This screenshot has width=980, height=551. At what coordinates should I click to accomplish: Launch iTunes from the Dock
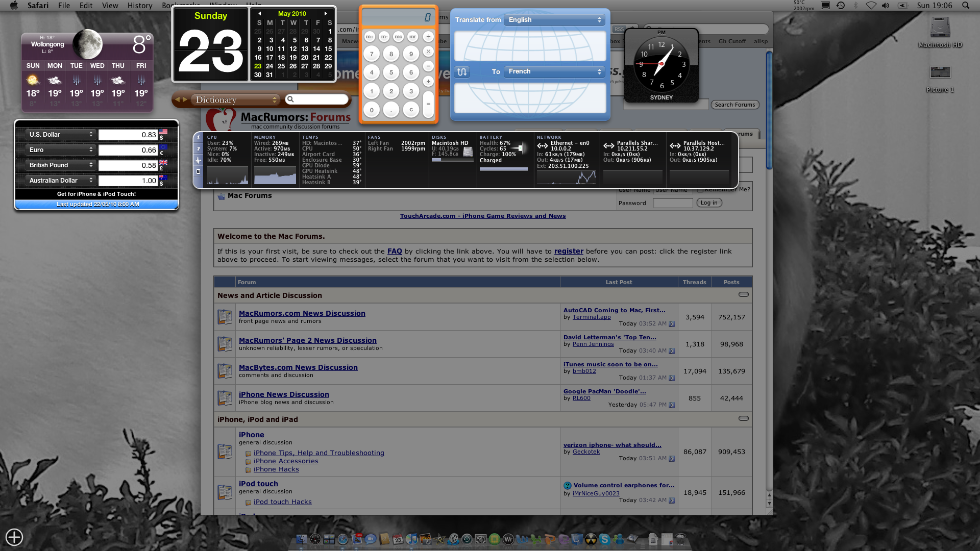pyautogui.click(x=411, y=539)
